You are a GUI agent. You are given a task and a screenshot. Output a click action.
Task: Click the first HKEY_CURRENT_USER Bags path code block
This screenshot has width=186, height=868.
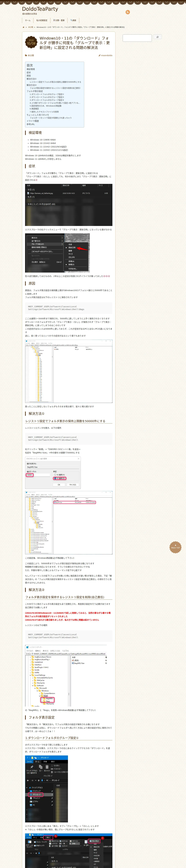69,308
